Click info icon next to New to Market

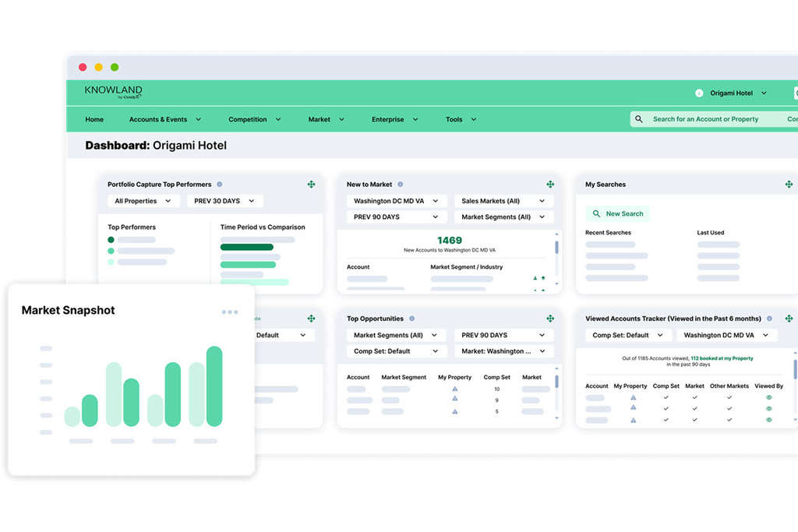click(401, 185)
